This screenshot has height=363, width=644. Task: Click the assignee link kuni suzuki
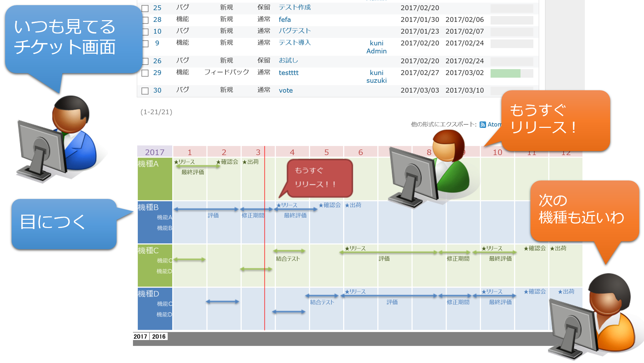tap(377, 76)
